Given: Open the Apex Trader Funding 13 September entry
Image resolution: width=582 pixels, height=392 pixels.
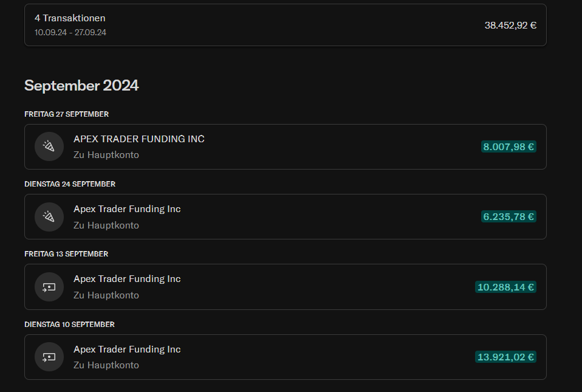Looking at the screenshot, I should pos(285,287).
